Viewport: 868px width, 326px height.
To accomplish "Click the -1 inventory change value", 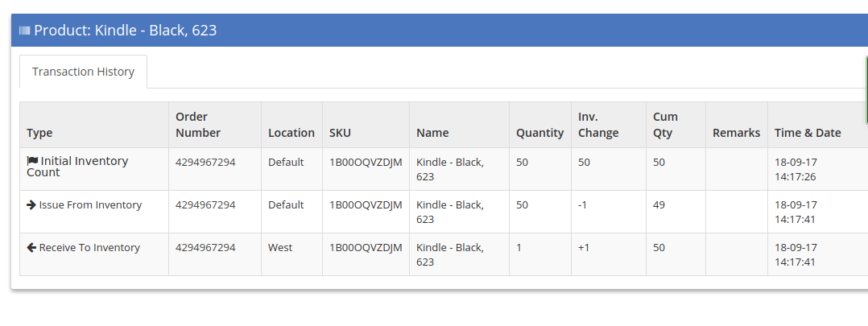I will pyautogui.click(x=582, y=204).
